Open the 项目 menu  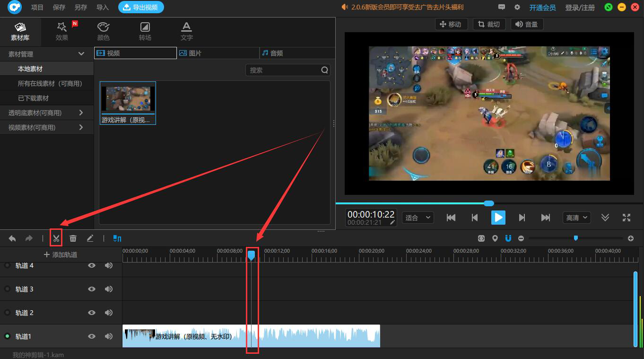click(37, 7)
